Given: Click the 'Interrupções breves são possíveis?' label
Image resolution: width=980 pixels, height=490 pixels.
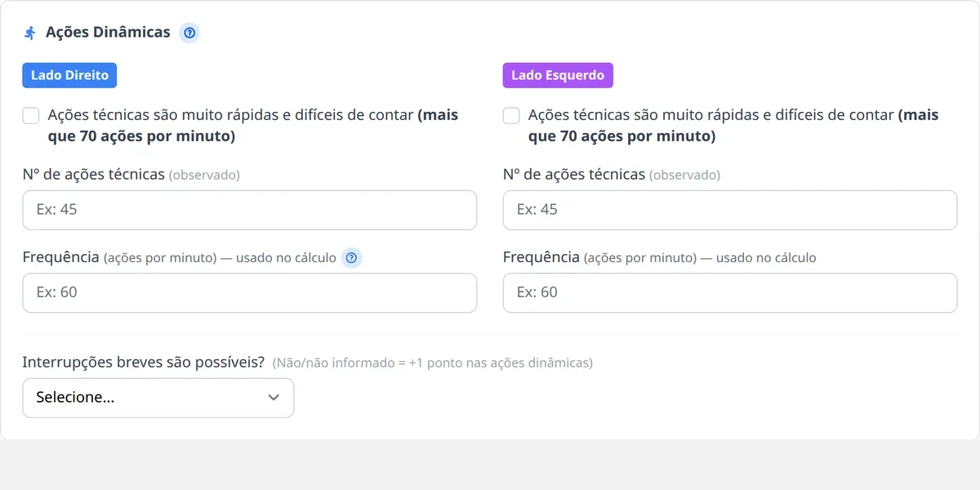Looking at the screenshot, I should click(x=144, y=362).
